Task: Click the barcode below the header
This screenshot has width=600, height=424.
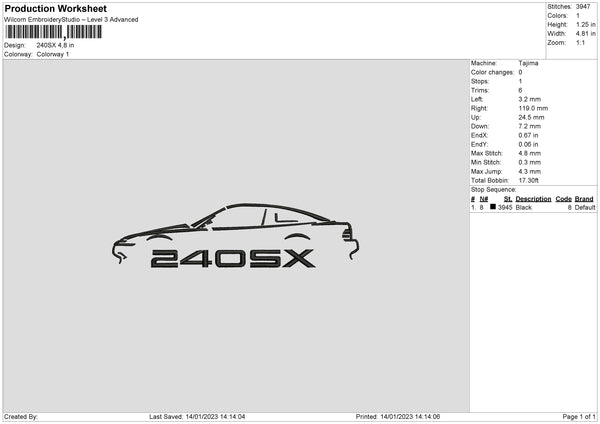Action: [x=54, y=32]
